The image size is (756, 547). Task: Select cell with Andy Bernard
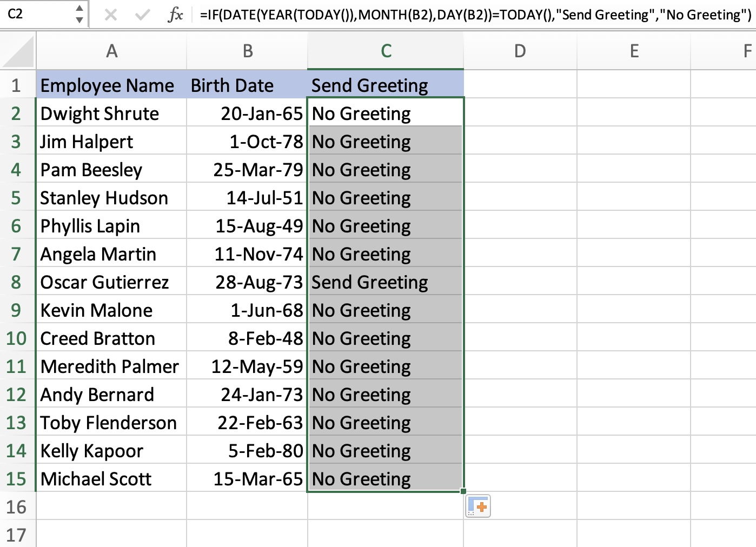pyautogui.click(x=111, y=394)
